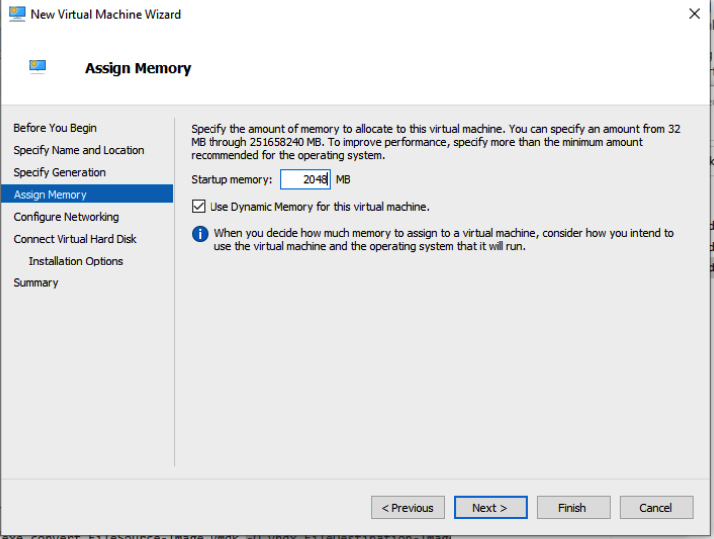Screen dimensions: 714x539
Task: Select the Assign Memory step
Action: coord(87,194)
